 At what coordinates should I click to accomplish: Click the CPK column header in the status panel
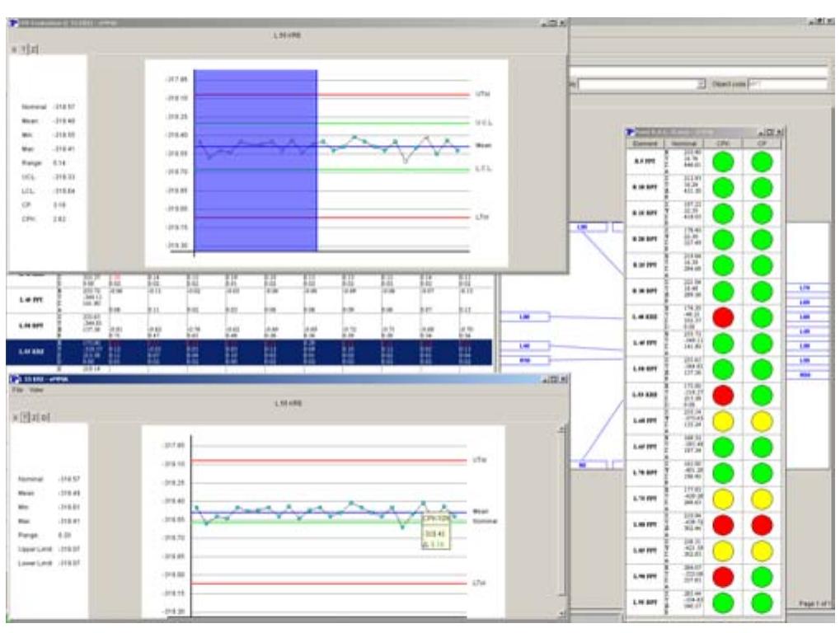pyautogui.click(x=723, y=143)
